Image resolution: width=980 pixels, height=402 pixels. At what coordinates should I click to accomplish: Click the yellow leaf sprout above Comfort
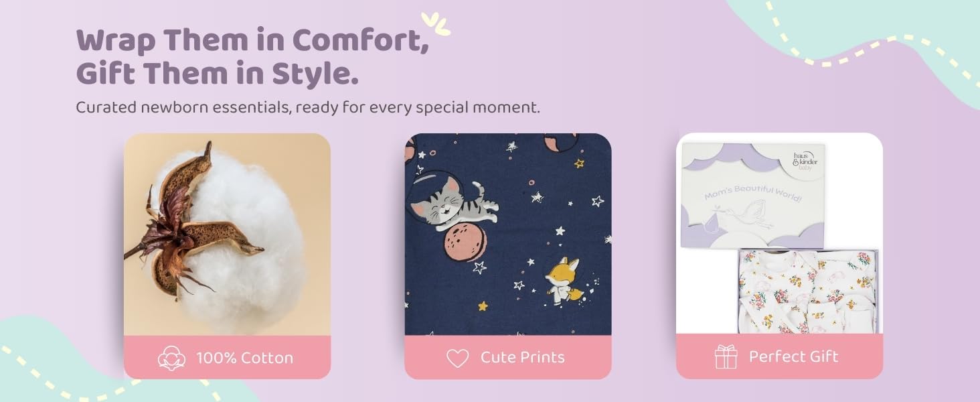[436, 23]
